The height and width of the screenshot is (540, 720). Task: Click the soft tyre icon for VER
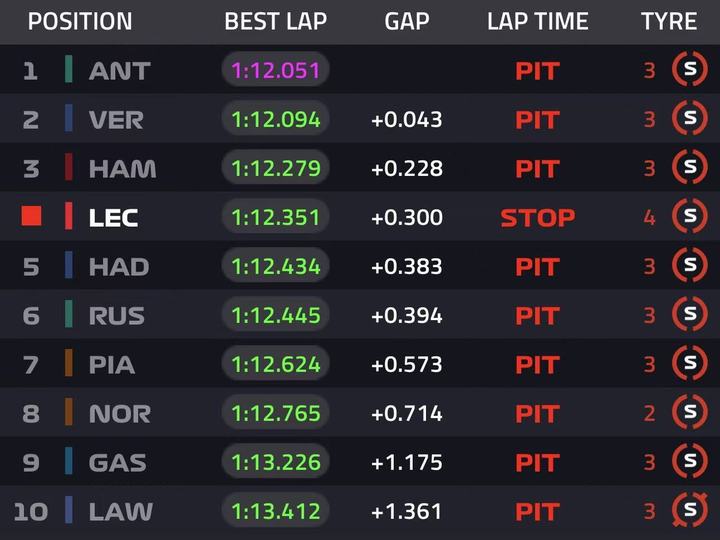click(x=690, y=118)
